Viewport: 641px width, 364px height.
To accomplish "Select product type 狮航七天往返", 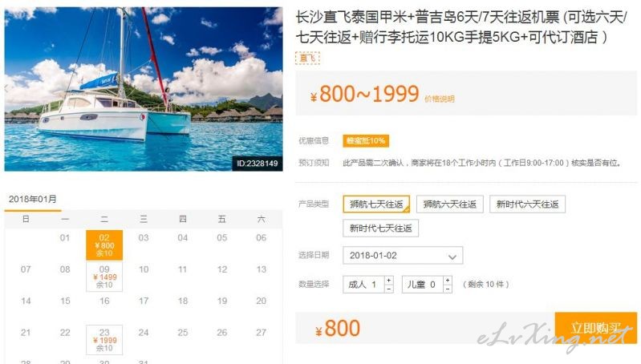I will tap(376, 204).
